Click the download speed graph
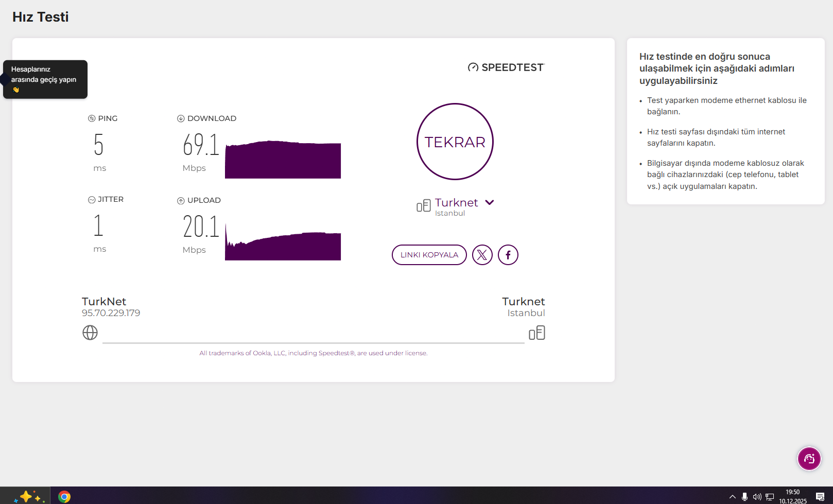The width and height of the screenshot is (833, 504). [283, 160]
